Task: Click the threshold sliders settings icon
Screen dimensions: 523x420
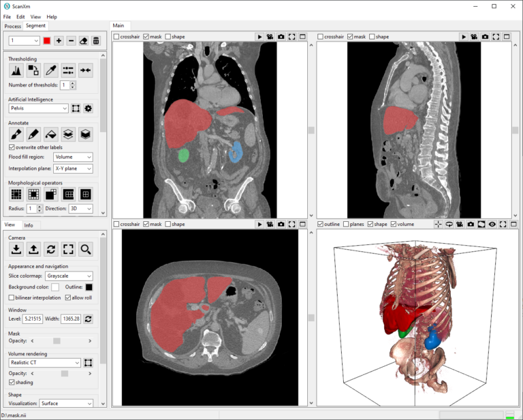Action: tap(68, 70)
